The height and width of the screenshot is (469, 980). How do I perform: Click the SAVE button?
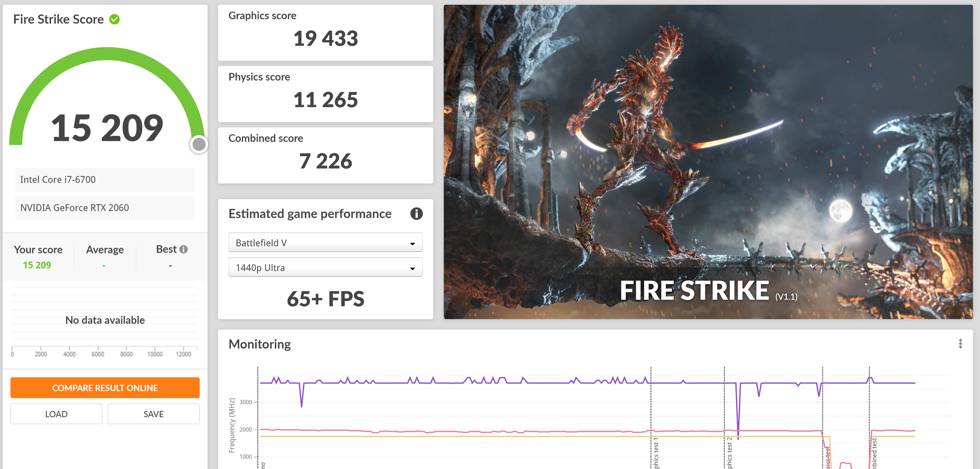click(x=153, y=414)
